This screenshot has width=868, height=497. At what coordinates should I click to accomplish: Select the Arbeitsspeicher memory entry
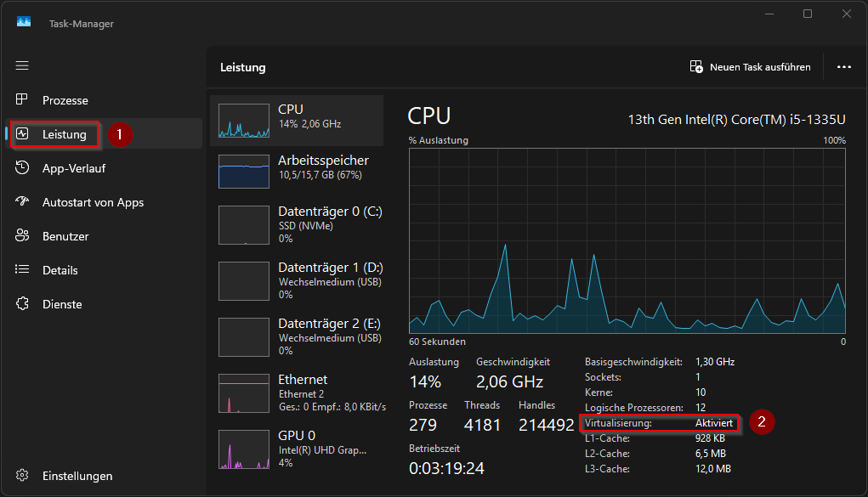point(296,171)
